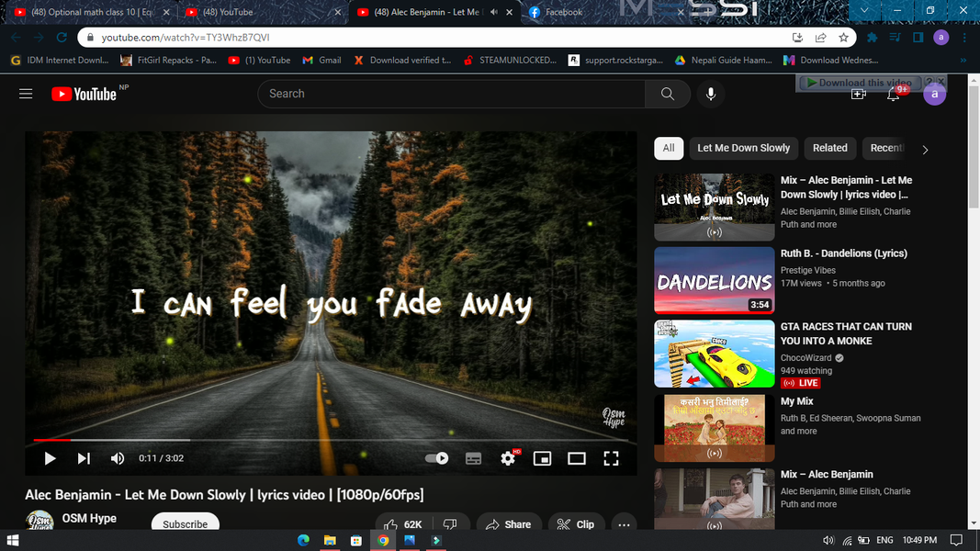Open YouTube notifications bell
Image resolution: width=980 pixels, height=551 pixels.
[893, 95]
